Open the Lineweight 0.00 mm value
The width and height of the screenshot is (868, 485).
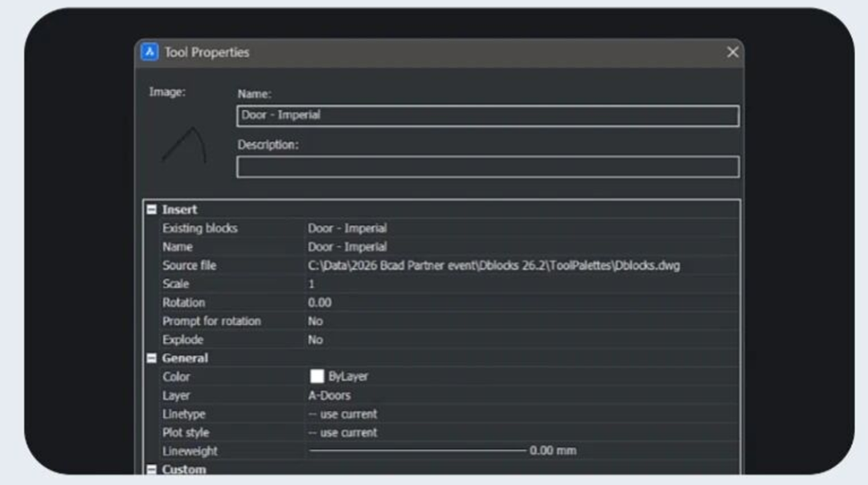tap(442, 450)
